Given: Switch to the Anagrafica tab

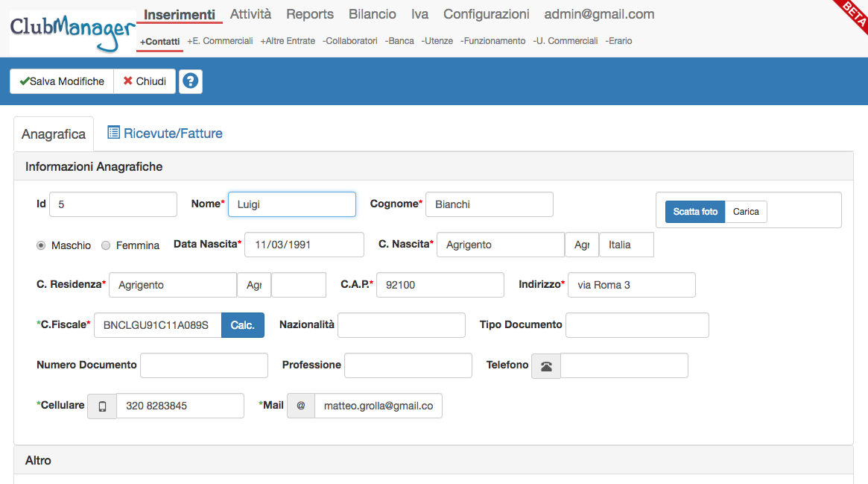Looking at the screenshot, I should pyautogui.click(x=54, y=134).
